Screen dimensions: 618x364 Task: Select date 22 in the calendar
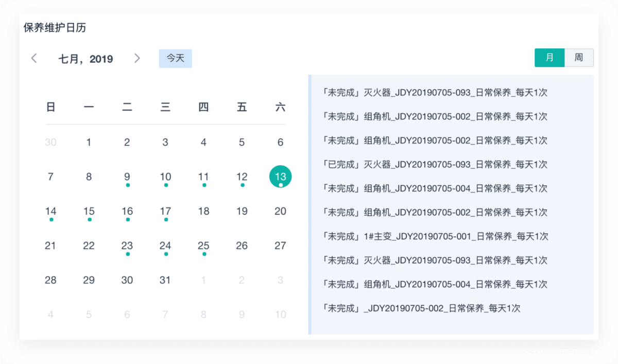[89, 246]
